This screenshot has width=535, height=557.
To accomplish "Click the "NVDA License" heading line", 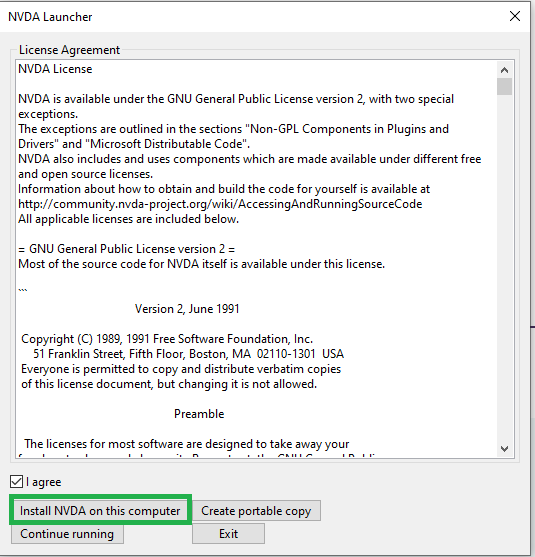I will [x=55, y=69].
